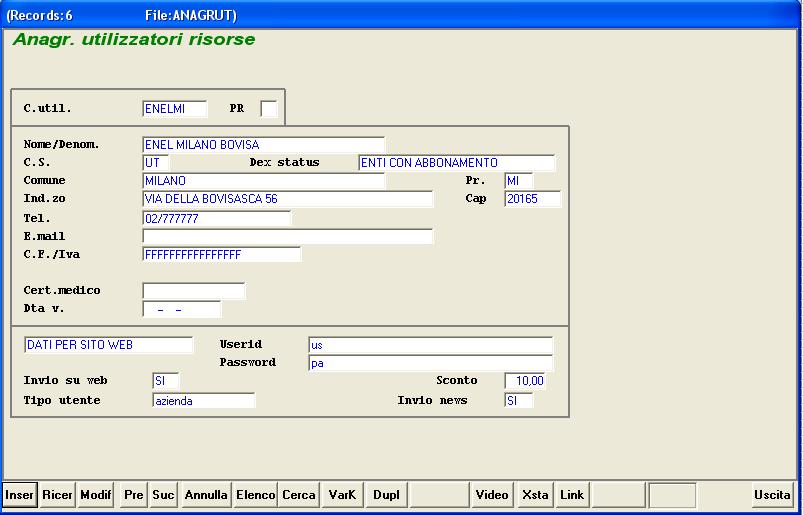The height and width of the screenshot is (515, 803).
Task: Click the Invio su web field SI
Action: tap(166, 381)
